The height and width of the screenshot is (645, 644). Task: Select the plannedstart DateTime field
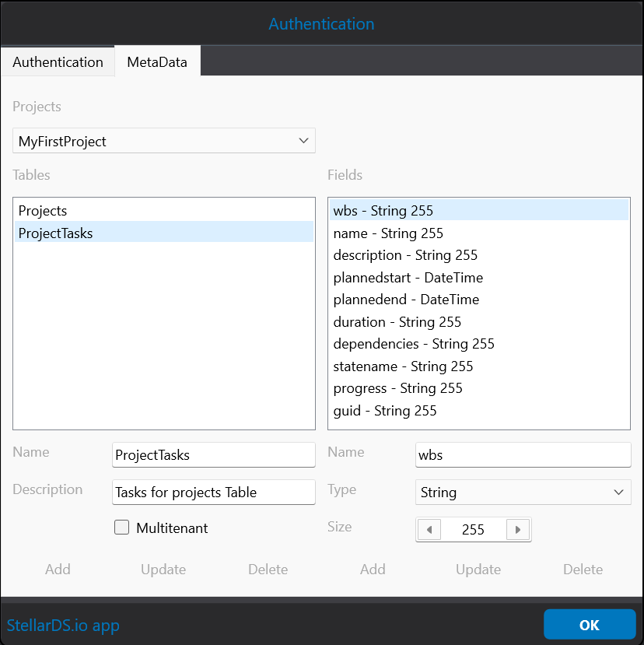coord(408,278)
